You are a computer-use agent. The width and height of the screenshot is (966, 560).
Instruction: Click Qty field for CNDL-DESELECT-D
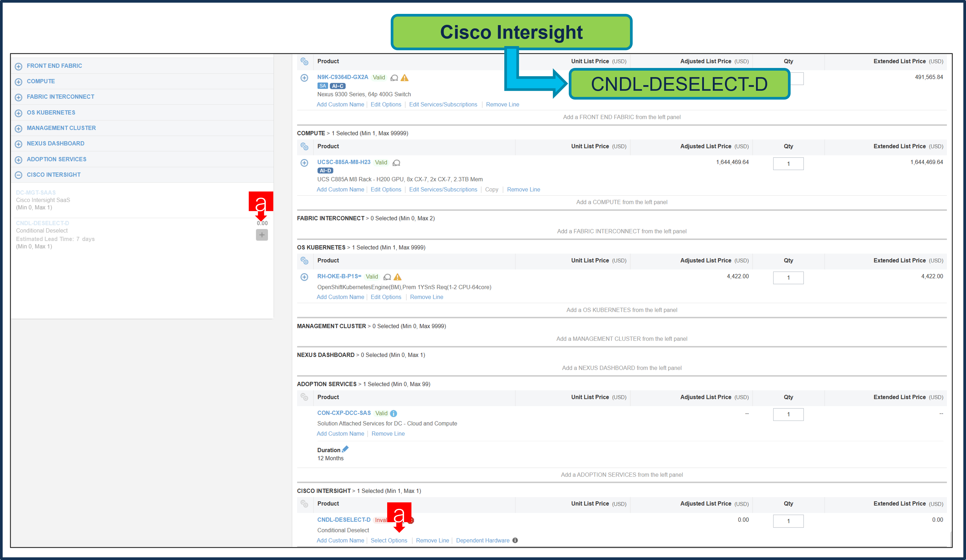(788, 521)
